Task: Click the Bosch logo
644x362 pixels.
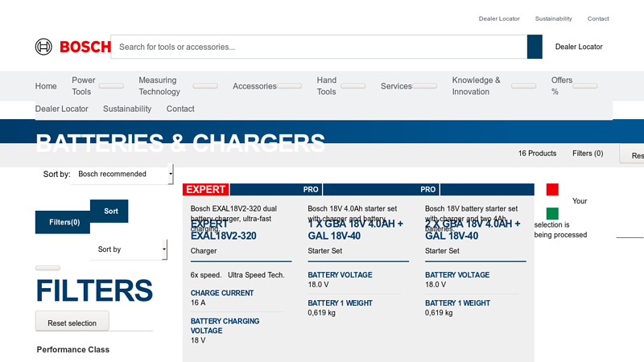Action: click(x=72, y=47)
